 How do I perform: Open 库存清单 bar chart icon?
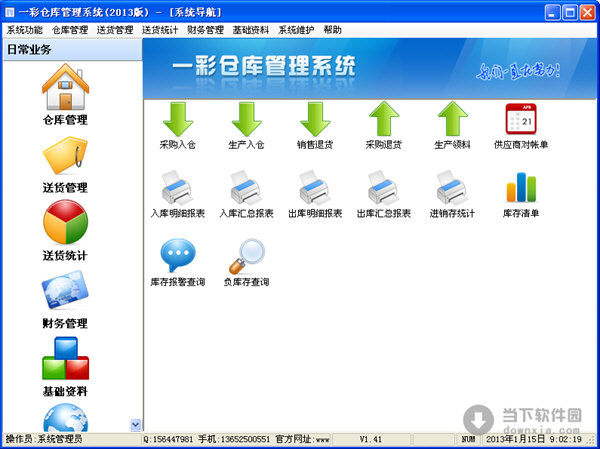click(521, 187)
